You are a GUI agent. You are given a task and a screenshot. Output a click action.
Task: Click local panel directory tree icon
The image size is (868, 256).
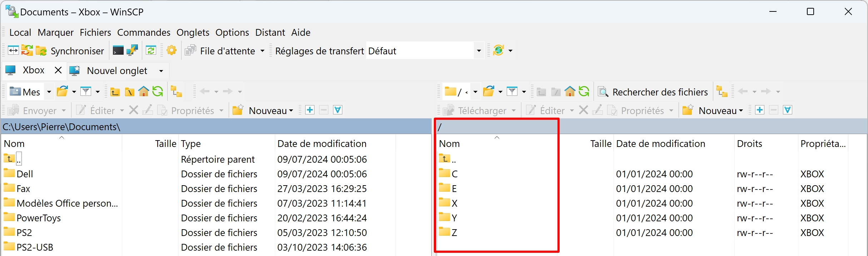pyautogui.click(x=177, y=92)
